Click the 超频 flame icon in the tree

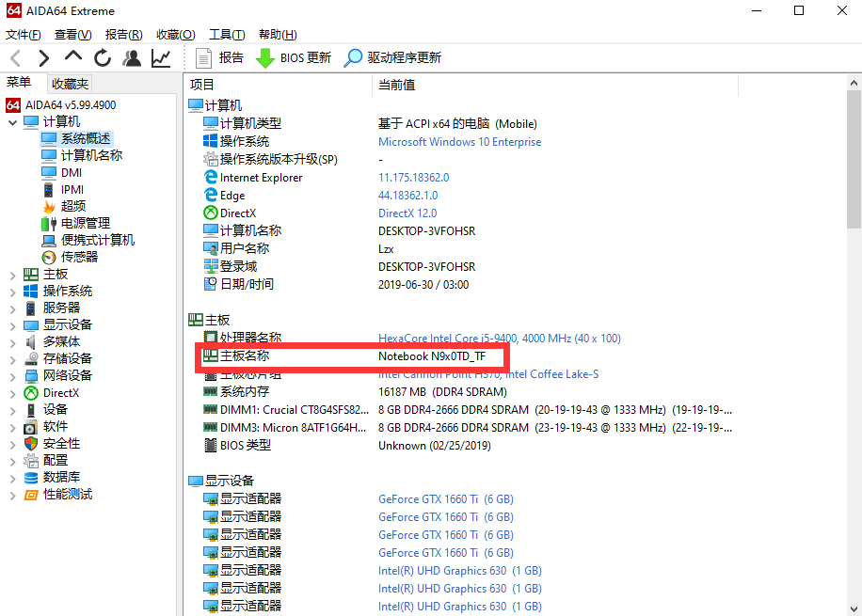(49, 207)
